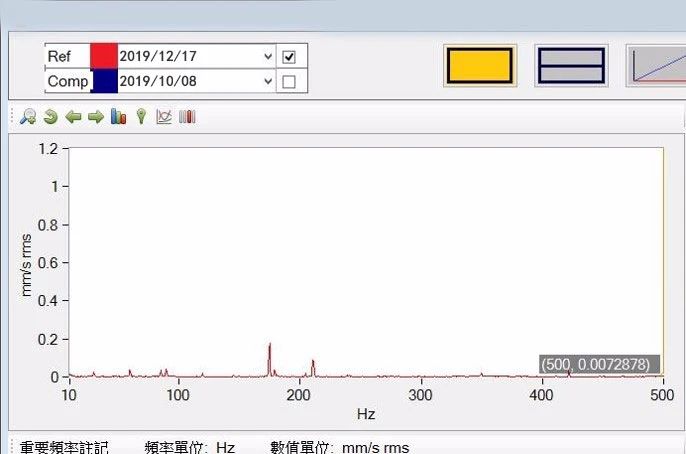Switch to the split two-pane layout button
Image resolution: width=686 pixels, height=454 pixels.
571,66
